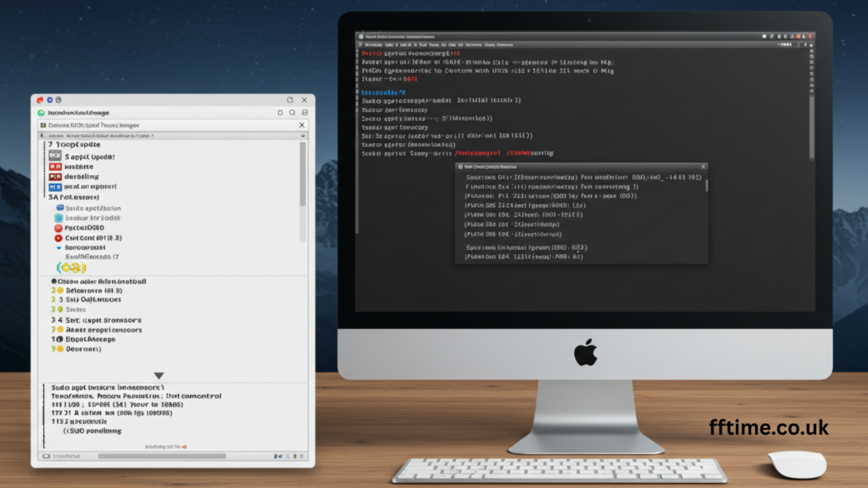
Task: Click the blue heading line in the terminal
Action: [384, 92]
